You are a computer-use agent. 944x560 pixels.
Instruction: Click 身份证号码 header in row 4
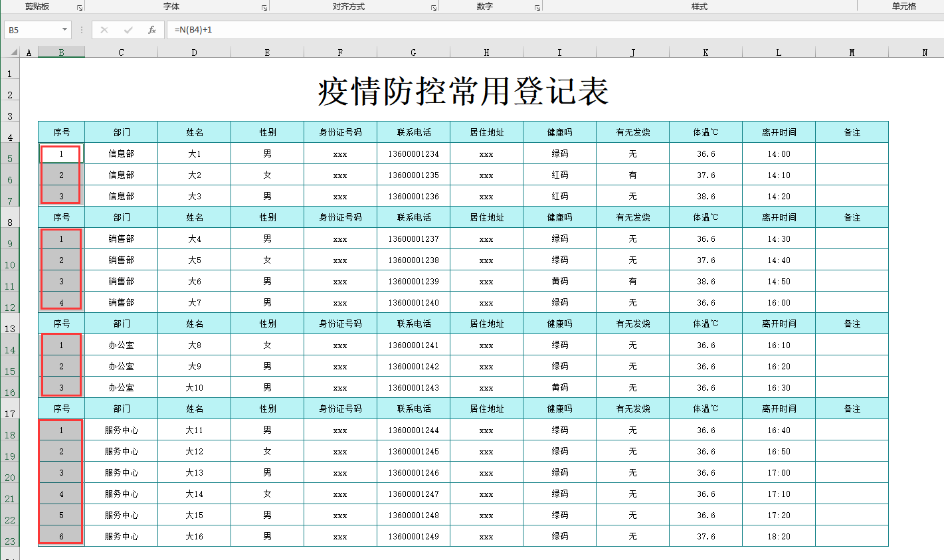[340, 132]
